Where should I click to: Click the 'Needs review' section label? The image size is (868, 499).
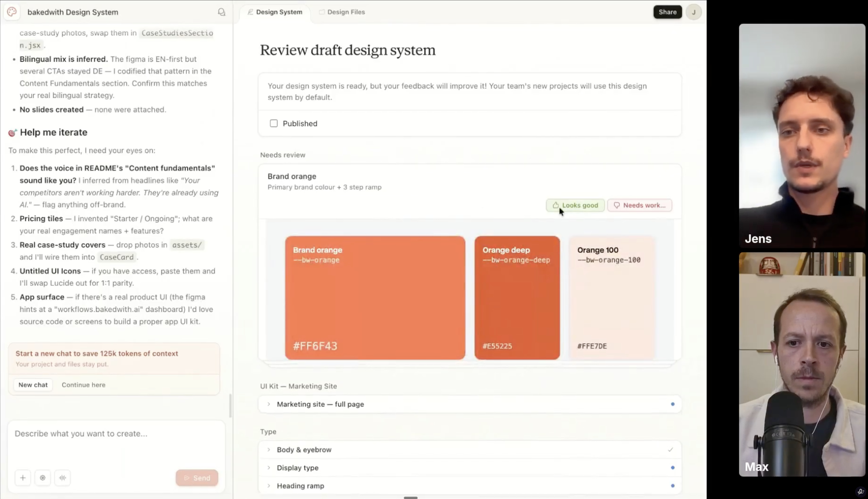[283, 155]
